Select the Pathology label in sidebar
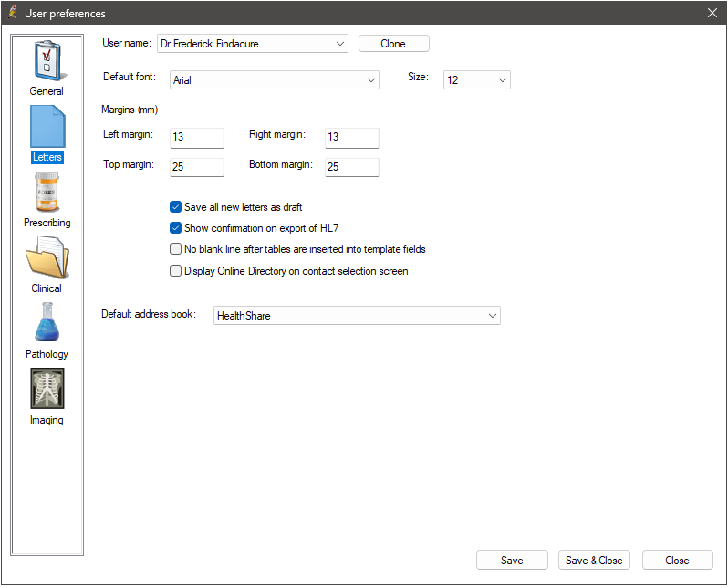 [x=47, y=354]
